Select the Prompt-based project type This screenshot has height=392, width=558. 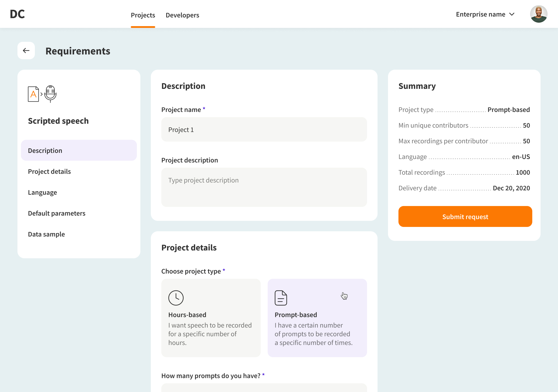click(x=317, y=318)
